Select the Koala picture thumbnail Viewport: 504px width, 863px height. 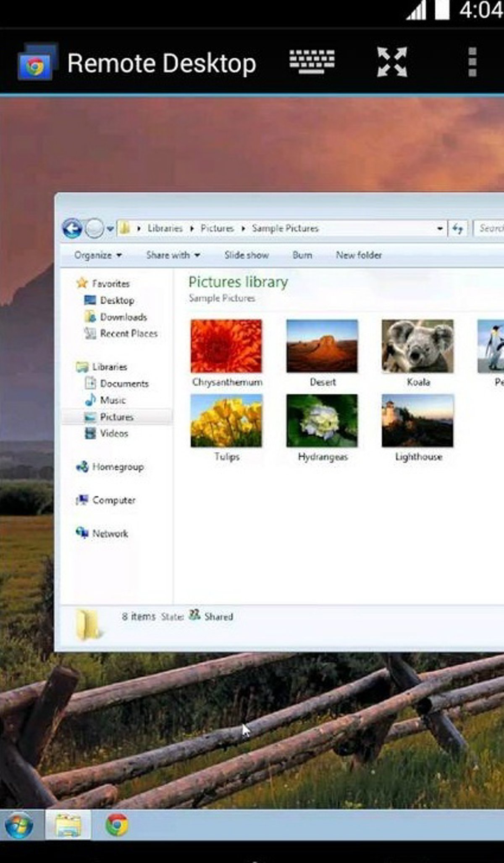click(417, 346)
